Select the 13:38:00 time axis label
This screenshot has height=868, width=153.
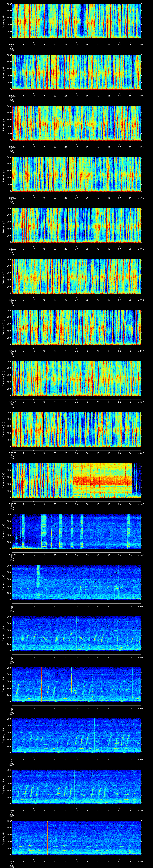point(12,402)
